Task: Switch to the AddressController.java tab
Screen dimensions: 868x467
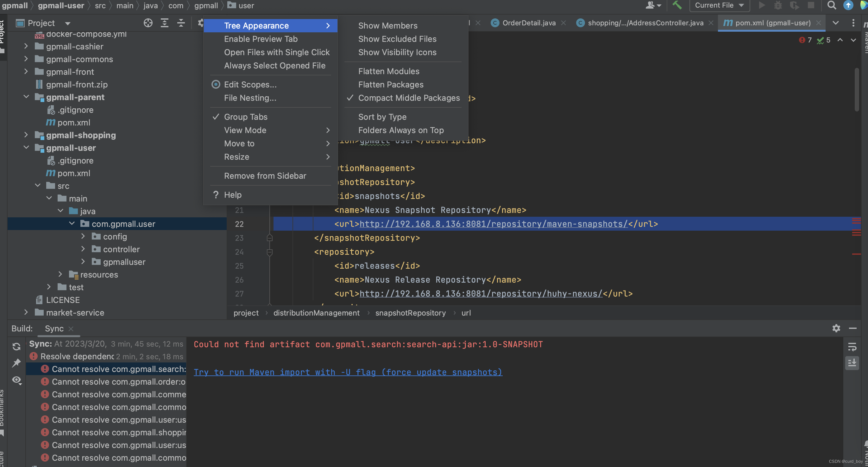Action: [x=645, y=23]
